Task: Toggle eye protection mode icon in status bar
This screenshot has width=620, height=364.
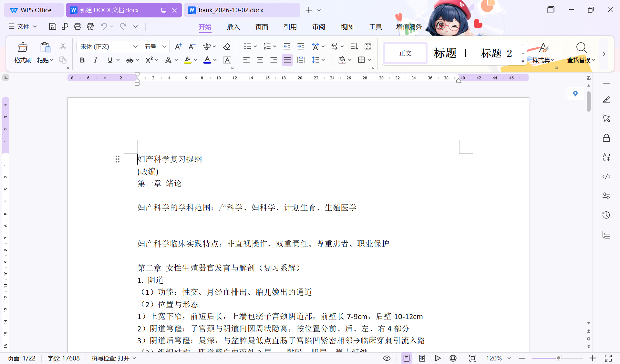Action: (x=387, y=358)
